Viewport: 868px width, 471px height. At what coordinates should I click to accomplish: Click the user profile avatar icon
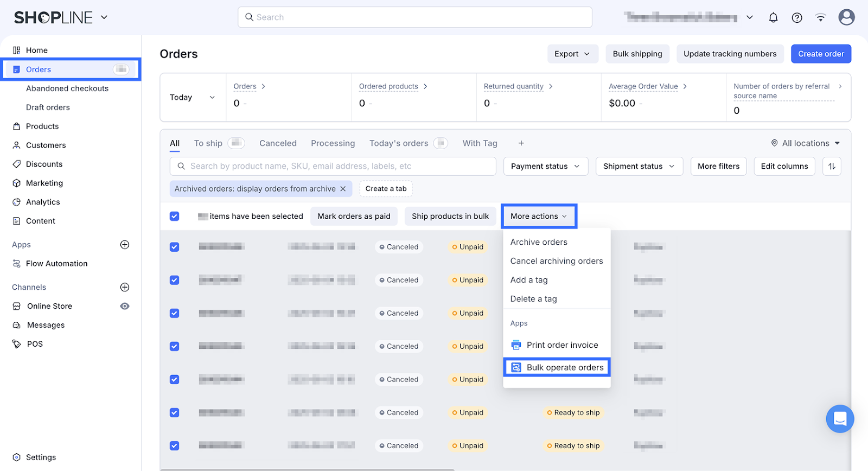(x=846, y=17)
